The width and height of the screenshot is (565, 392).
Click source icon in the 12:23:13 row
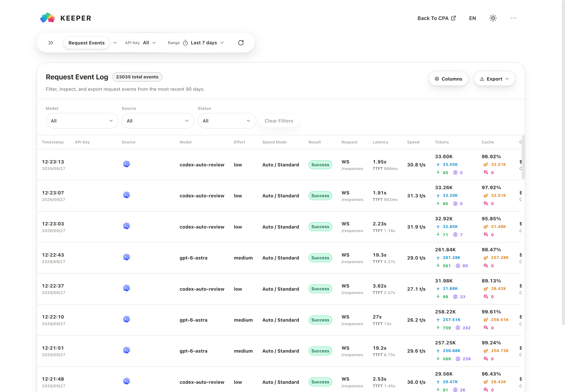[126, 164]
